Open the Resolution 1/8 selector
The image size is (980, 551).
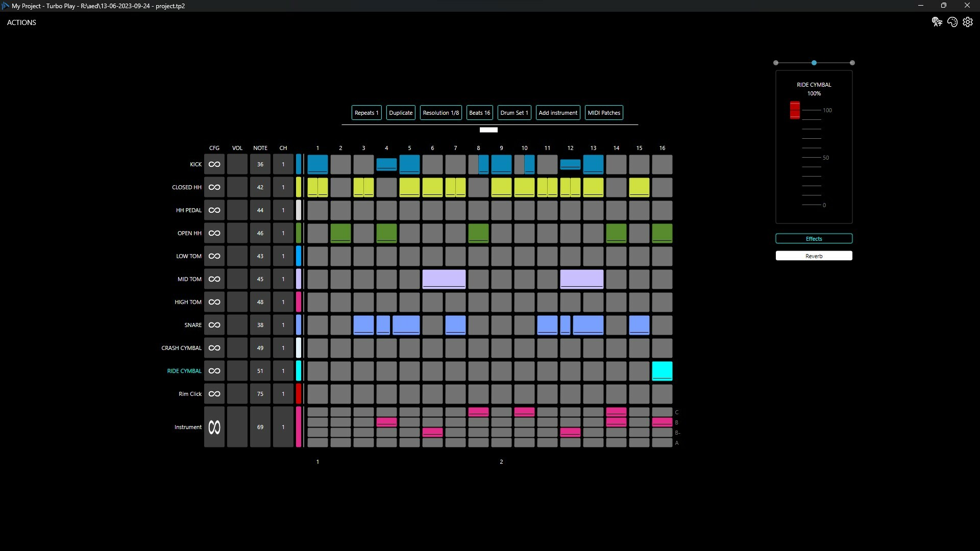click(440, 112)
